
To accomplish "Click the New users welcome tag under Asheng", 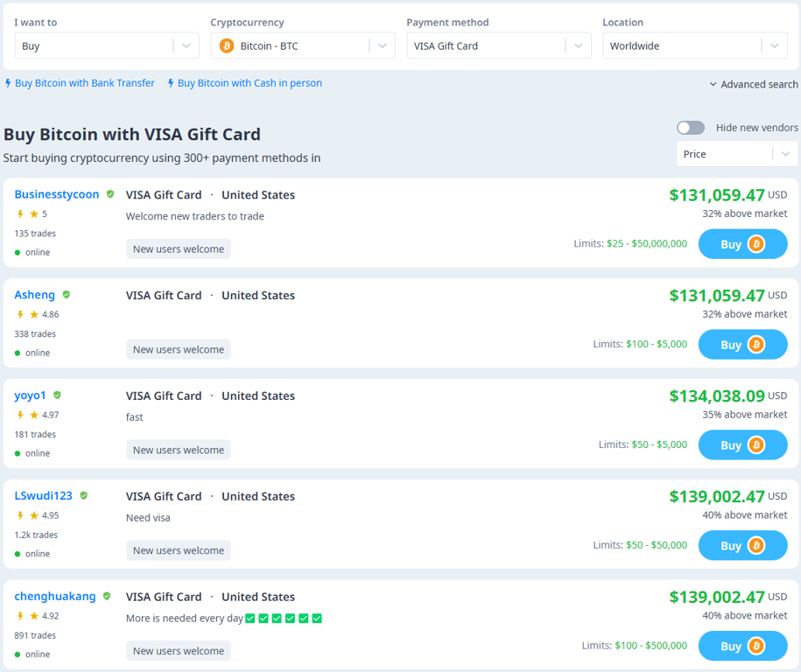I will (179, 348).
